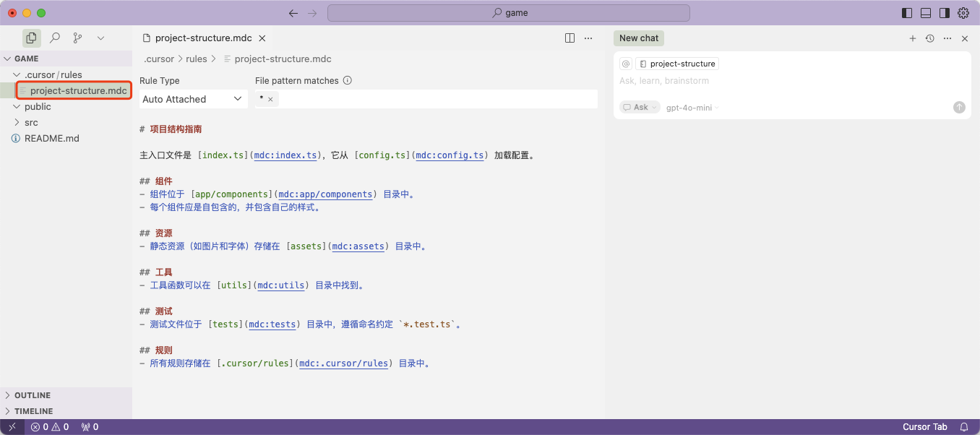The image size is (980, 435).
Task: Expand the TIMELINE section
Action: pos(66,411)
